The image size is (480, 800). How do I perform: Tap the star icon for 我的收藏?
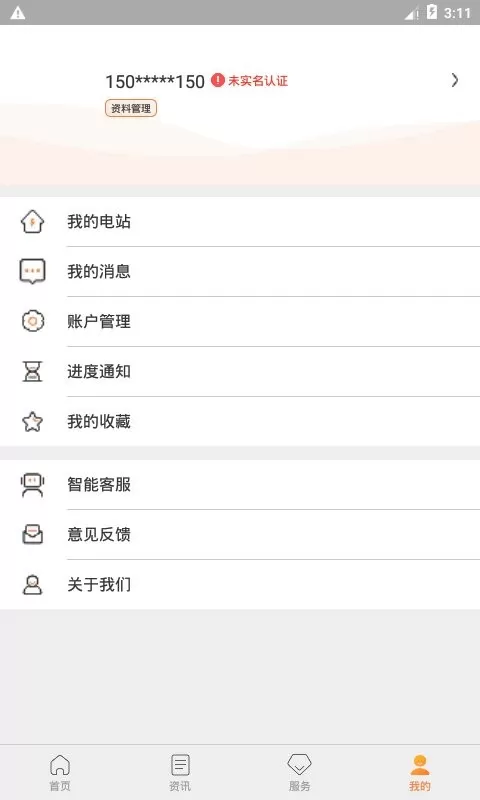[32, 421]
